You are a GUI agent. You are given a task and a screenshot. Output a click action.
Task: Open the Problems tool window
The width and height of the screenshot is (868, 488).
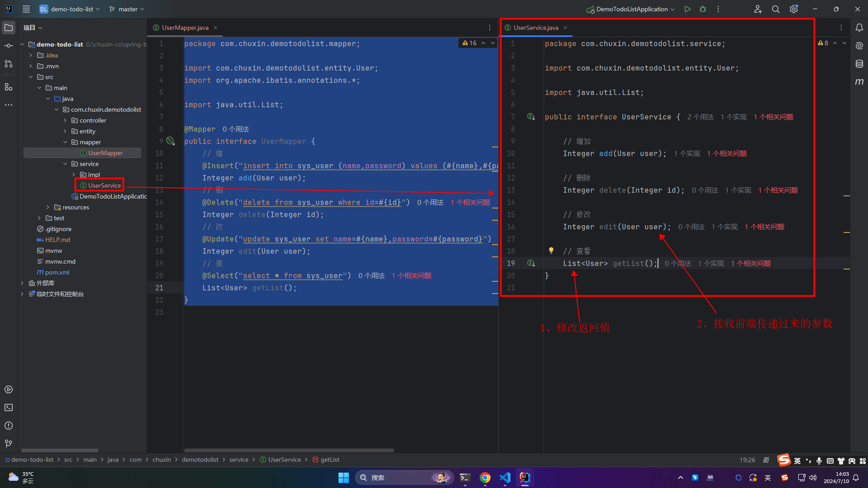pyautogui.click(x=9, y=426)
